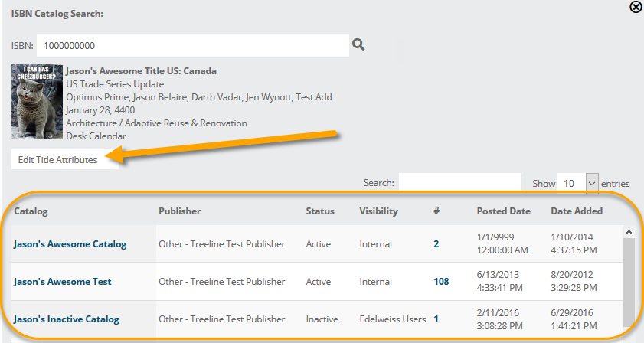Click the magnifying glass search icon
Image resolution: width=644 pixels, height=343 pixels.
[x=358, y=45]
